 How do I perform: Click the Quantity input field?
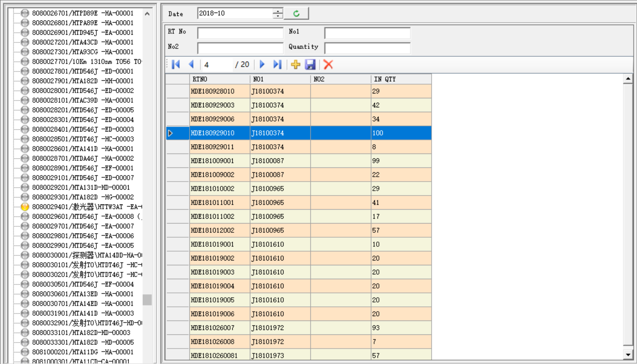(367, 48)
